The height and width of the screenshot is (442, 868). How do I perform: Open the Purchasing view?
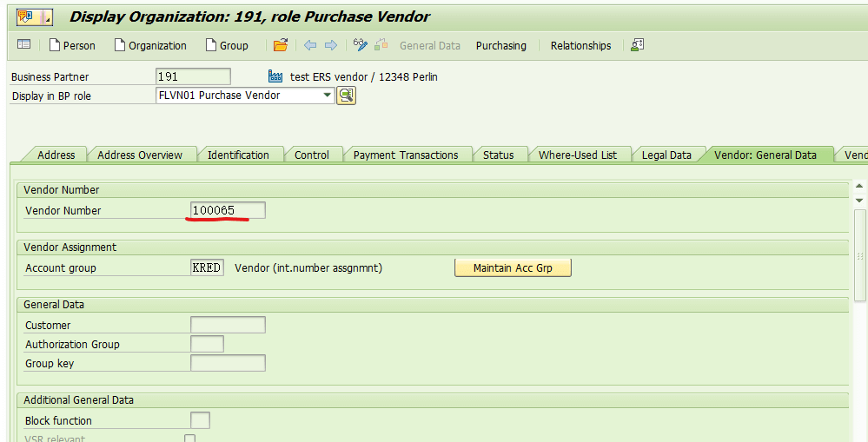[x=501, y=46]
